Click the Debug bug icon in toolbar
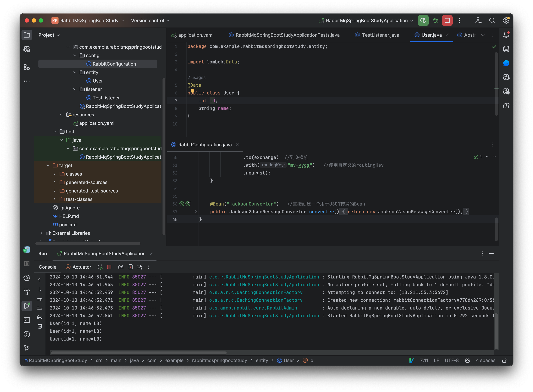 (x=435, y=21)
